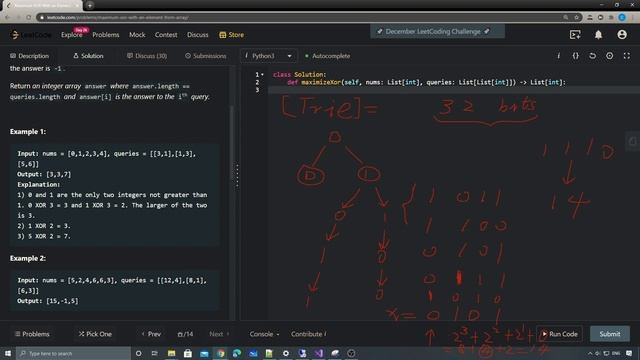Toggle the Autocomplete option
This screenshot has height=360, width=640.
(x=327, y=56)
